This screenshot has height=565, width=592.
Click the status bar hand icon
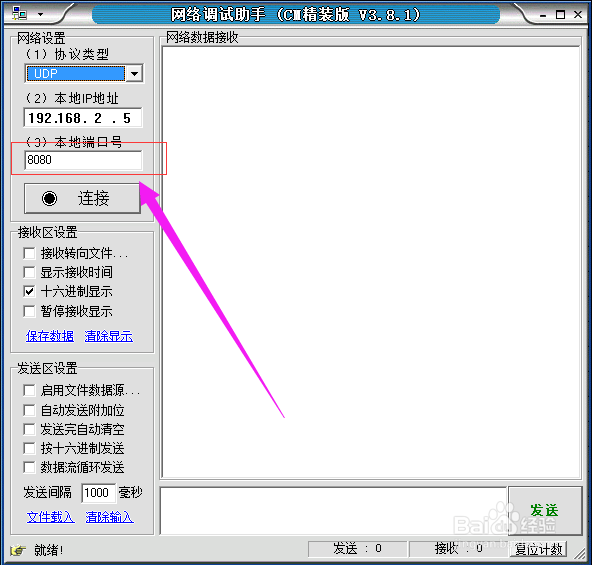[x=18, y=550]
